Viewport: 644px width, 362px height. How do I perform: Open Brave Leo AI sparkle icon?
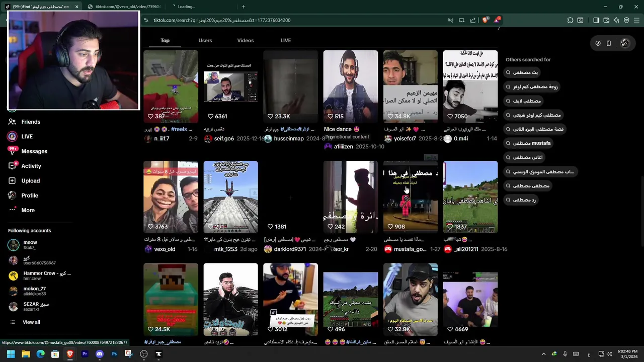[x=616, y=20]
